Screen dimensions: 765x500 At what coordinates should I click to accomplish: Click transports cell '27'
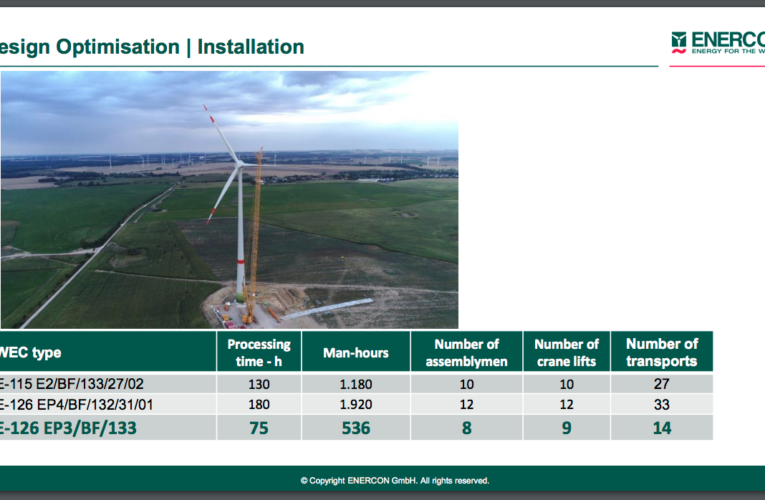(x=662, y=384)
